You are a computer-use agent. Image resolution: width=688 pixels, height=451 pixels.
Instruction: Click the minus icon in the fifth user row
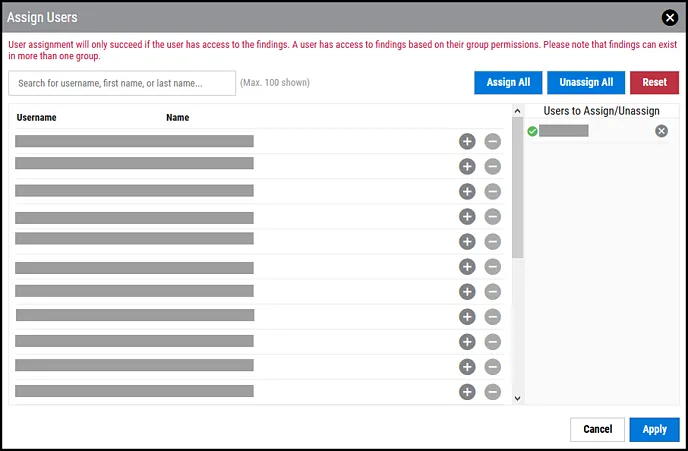point(492,241)
